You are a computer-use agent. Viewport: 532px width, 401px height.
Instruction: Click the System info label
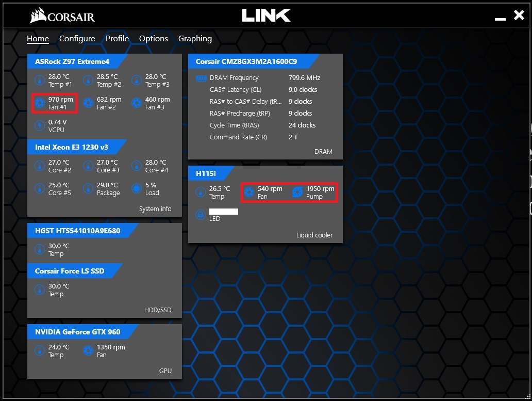click(x=155, y=209)
